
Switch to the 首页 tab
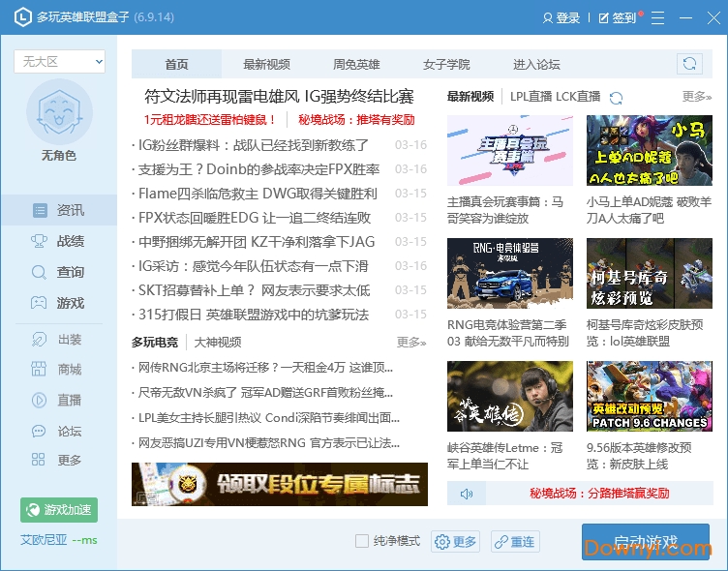point(176,64)
